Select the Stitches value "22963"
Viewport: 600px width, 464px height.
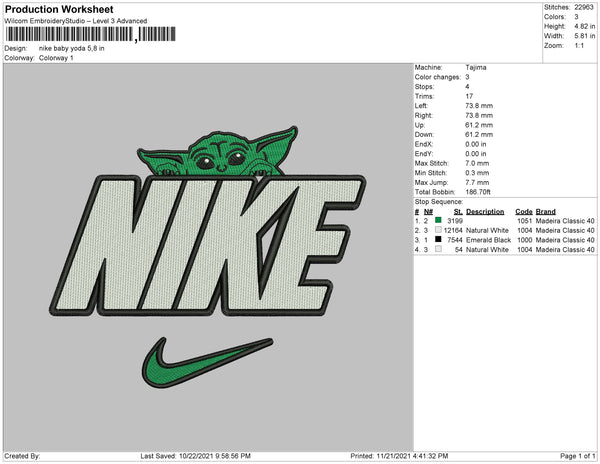coord(584,7)
